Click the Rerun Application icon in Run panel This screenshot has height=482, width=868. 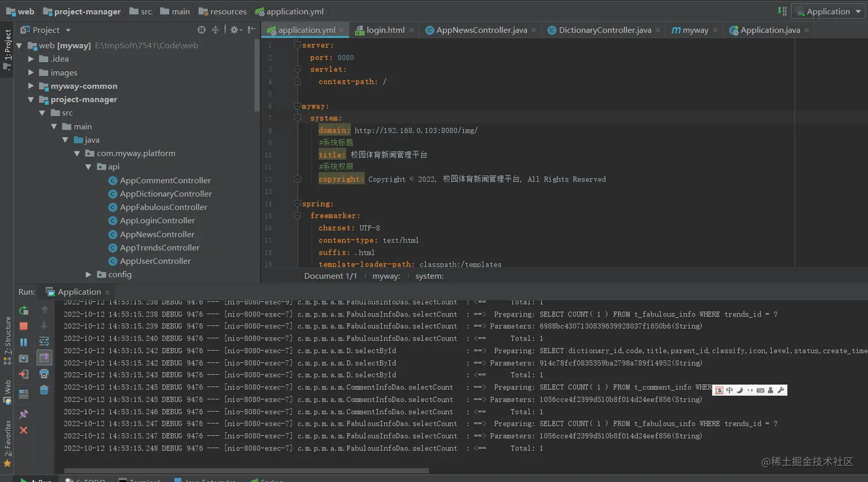point(24,311)
